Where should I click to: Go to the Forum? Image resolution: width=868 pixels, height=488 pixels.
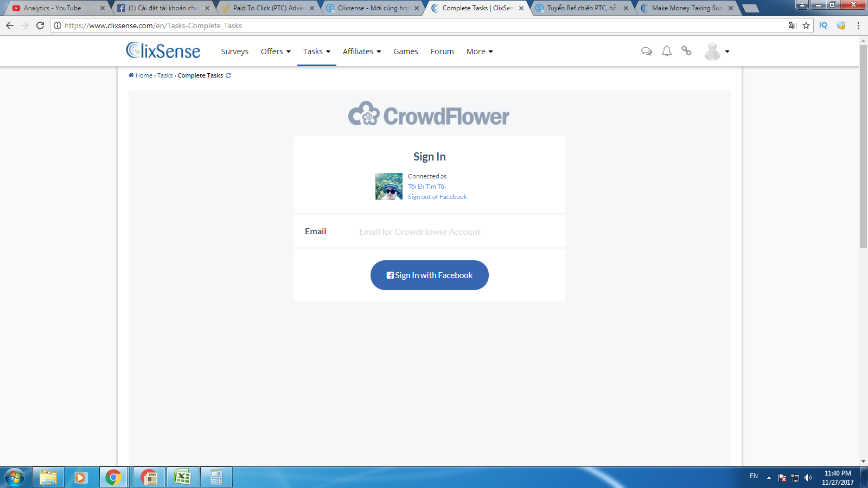click(442, 52)
